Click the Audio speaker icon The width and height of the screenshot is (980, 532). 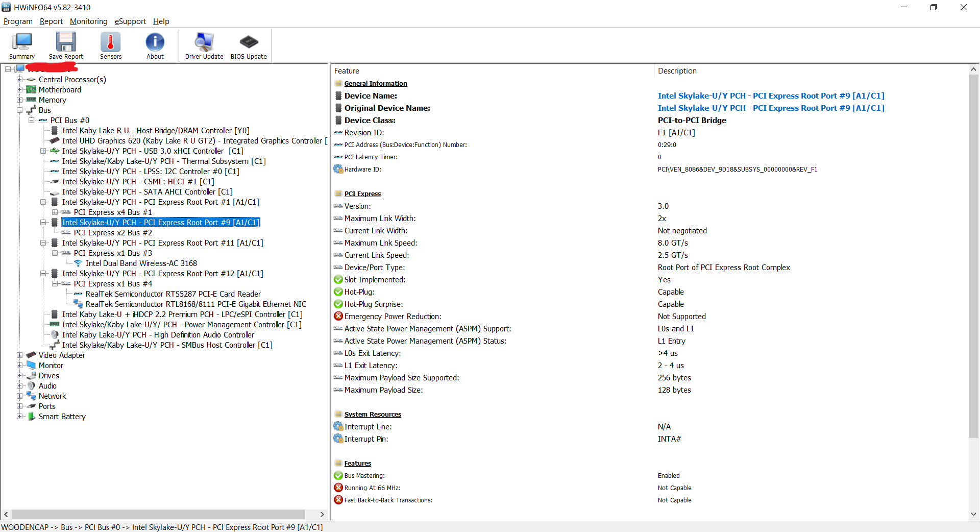point(31,386)
